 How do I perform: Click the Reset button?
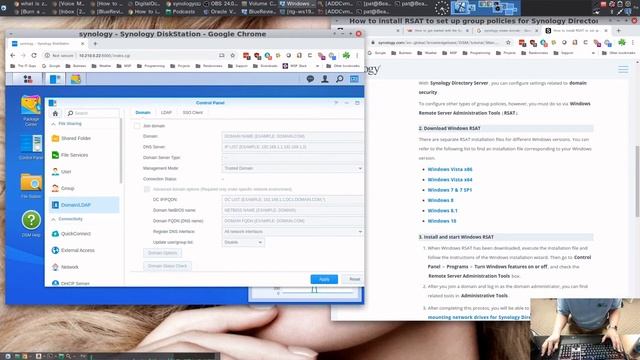click(354, 279)
